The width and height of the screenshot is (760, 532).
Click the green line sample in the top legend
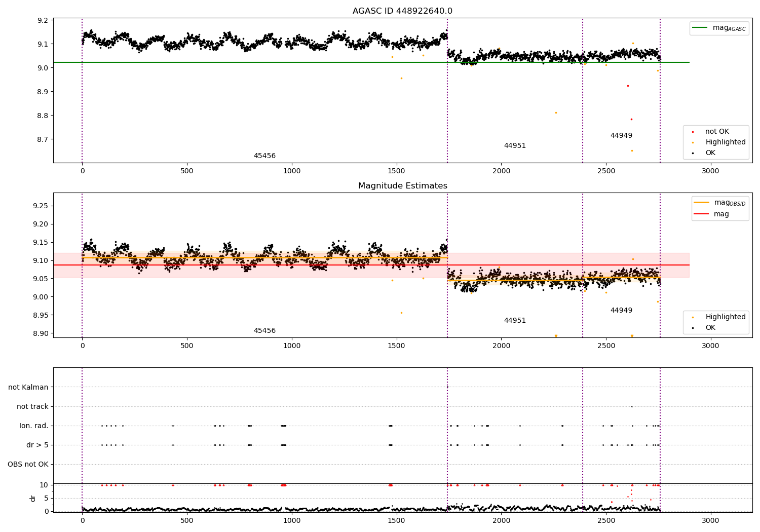click(701, 28)
